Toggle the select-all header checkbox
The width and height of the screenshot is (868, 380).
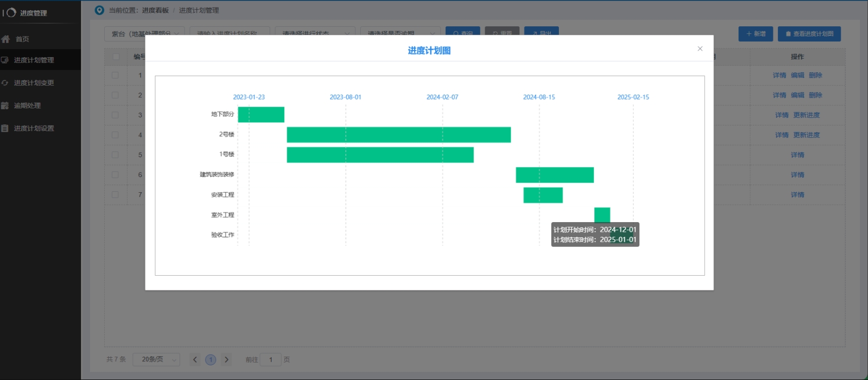point(116,57)
